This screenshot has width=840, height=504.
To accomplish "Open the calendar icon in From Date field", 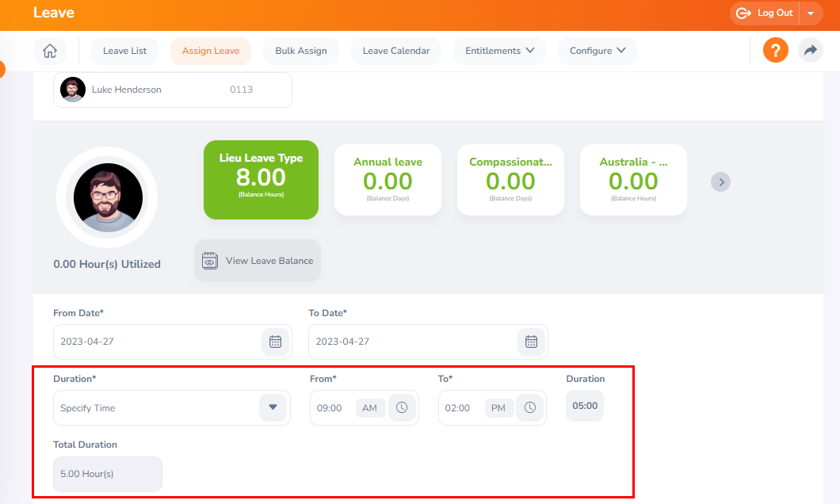I will tap(275, 342).
